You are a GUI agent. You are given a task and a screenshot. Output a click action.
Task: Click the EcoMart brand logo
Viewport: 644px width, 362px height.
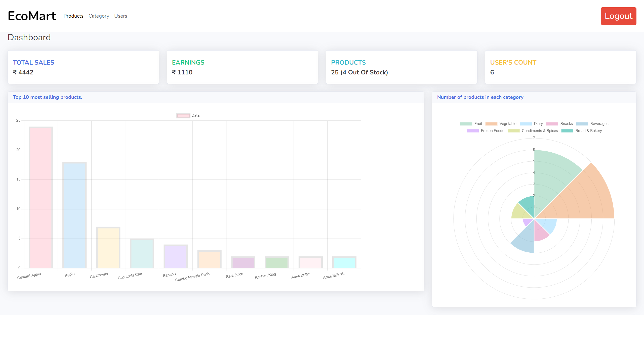(32, 16)
